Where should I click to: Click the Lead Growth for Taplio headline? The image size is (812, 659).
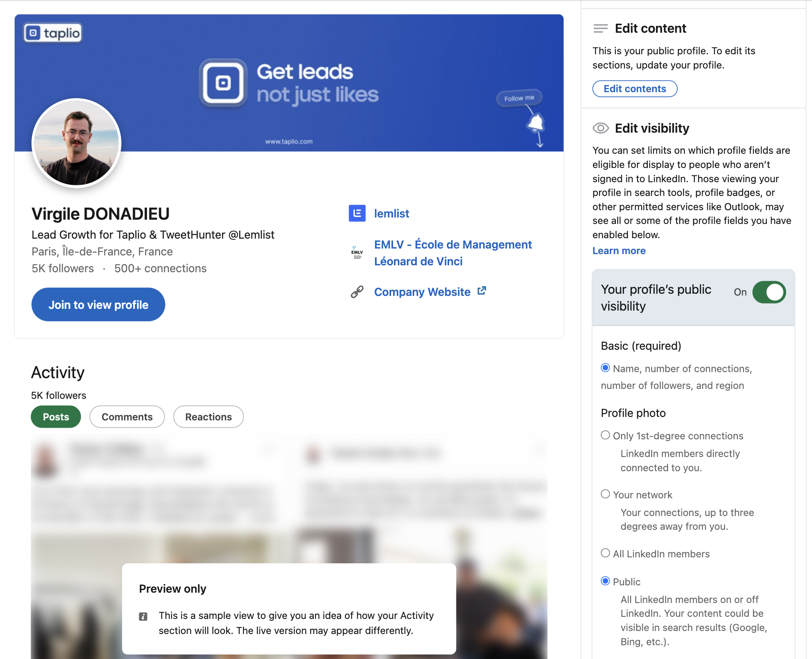pyautogui.click(x=153, y=235)
